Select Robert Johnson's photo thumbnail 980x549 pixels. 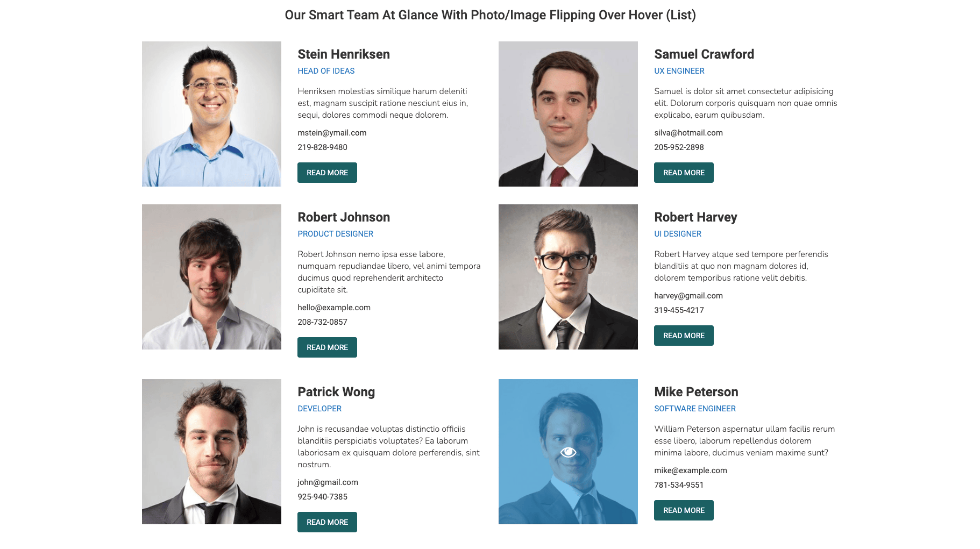[x=211, y=277]
